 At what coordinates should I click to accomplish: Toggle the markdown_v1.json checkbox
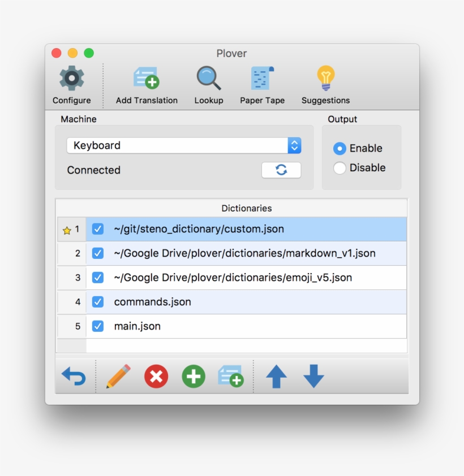98,253
